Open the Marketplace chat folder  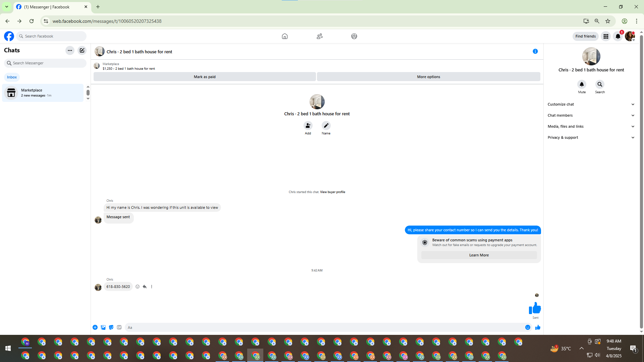click(43, 93)
